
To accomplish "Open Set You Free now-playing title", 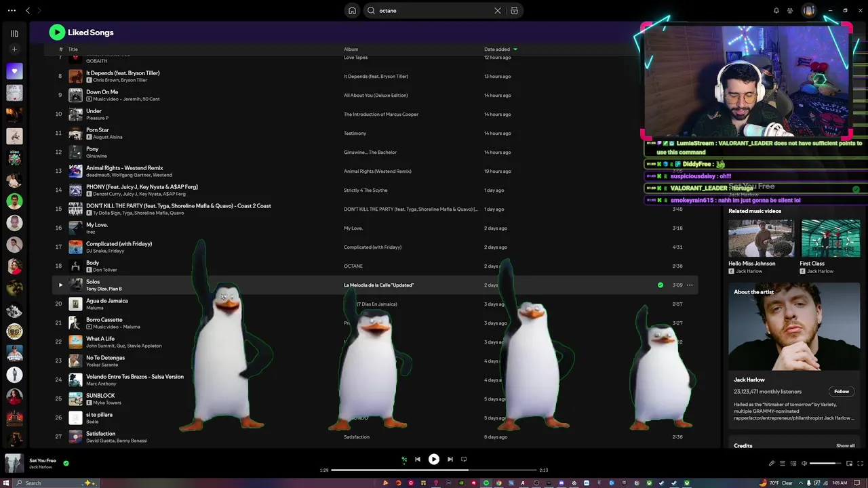I will coord(43,461).
